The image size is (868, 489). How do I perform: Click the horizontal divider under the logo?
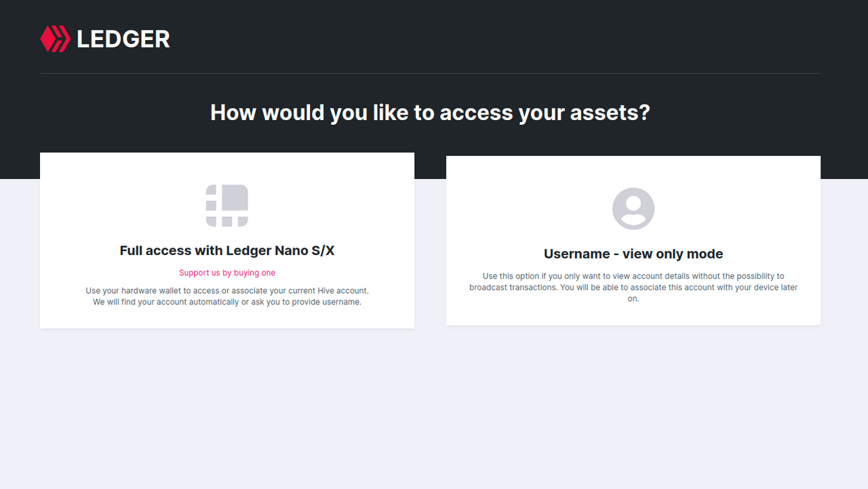coord(430,73)
